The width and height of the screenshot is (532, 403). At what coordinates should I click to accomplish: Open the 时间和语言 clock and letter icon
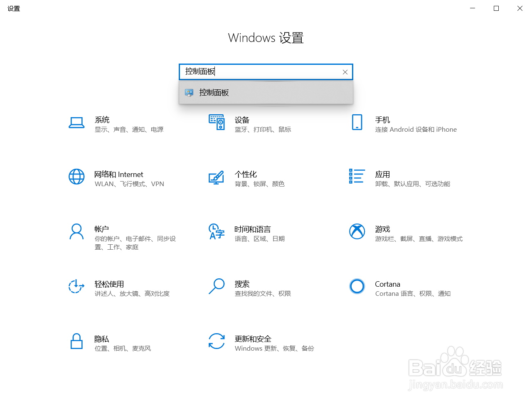click(217, 231)
